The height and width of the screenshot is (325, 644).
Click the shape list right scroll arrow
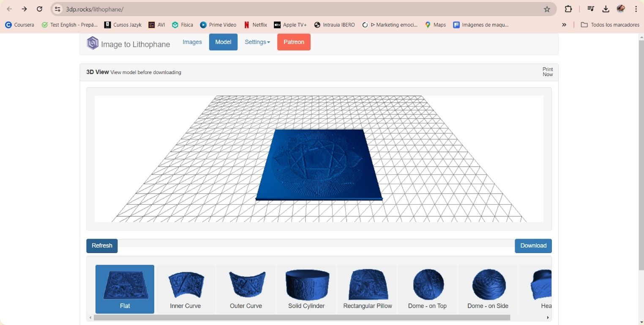[x=548, y=317]
